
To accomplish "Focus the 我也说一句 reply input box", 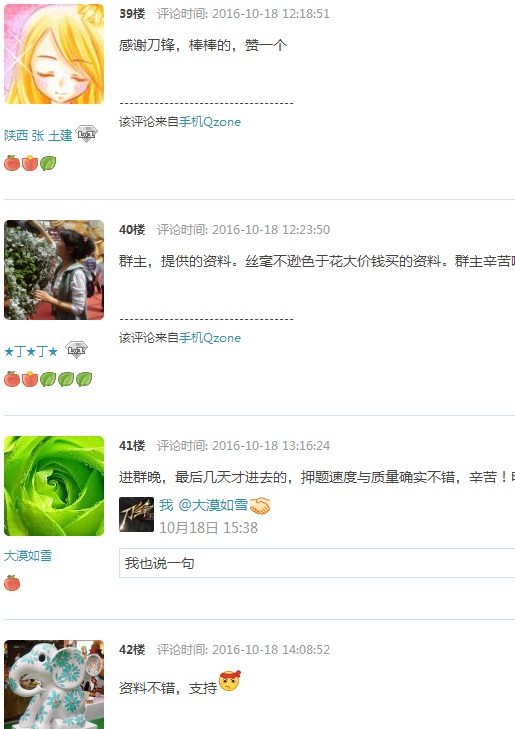I will 317,563.
